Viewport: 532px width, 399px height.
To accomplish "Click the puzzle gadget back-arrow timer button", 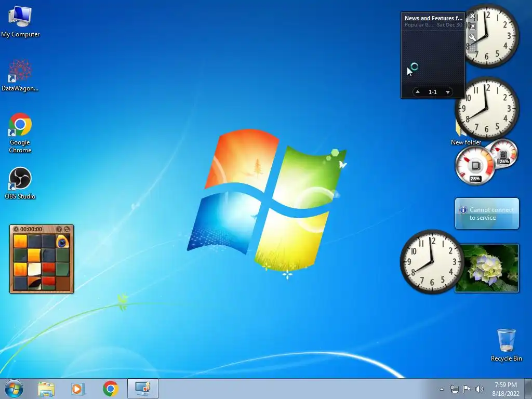I will click(x=16, y=229).
